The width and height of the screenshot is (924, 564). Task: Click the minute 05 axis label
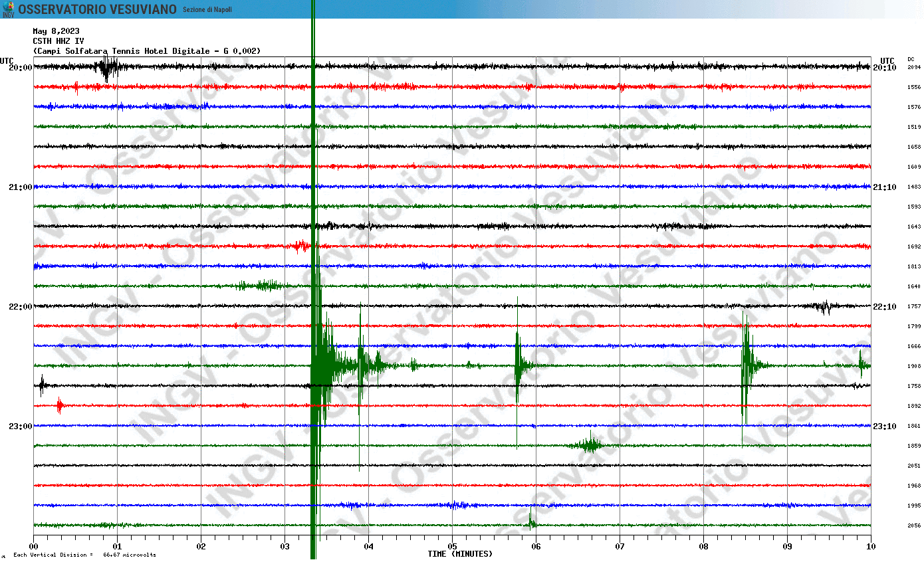point(452,547)
